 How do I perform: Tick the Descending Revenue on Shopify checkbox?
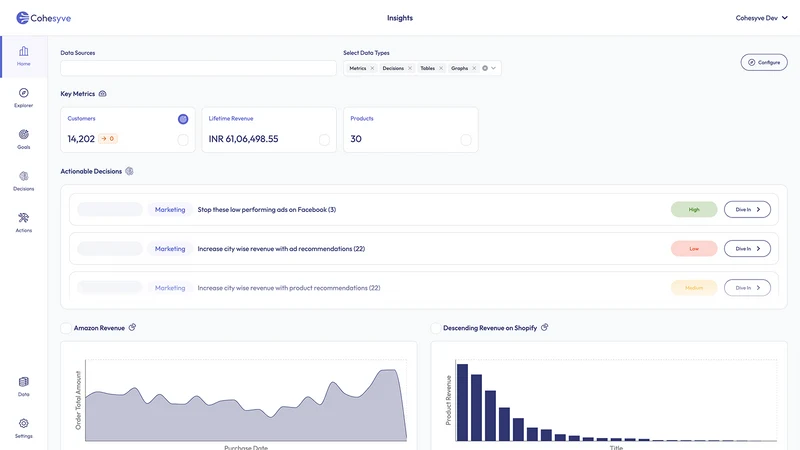point(435,328)
